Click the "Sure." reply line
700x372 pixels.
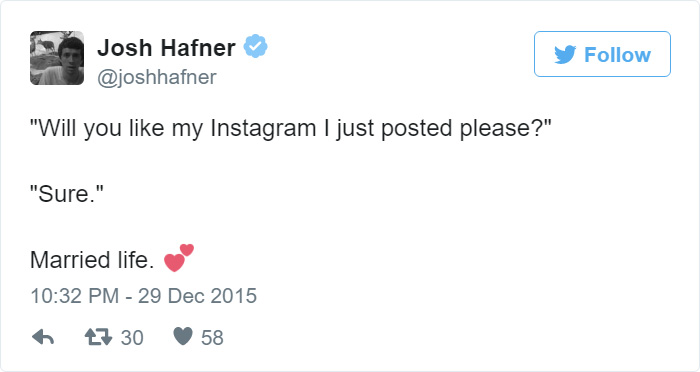(x=67, y=194)
